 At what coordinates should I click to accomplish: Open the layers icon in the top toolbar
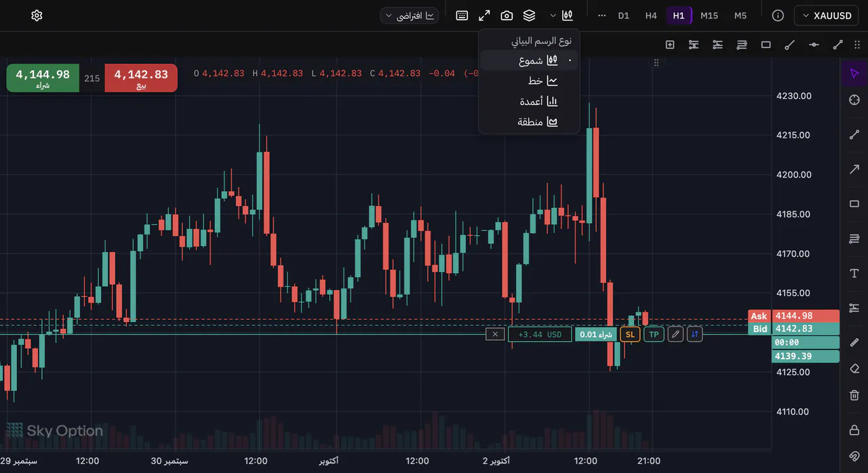tap(529, 16)
